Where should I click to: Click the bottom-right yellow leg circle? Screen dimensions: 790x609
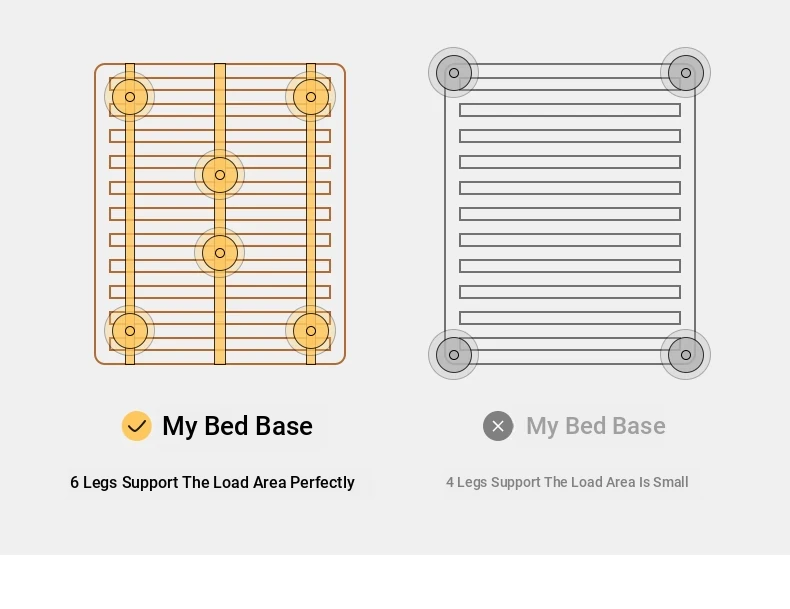tap(311, 331)
